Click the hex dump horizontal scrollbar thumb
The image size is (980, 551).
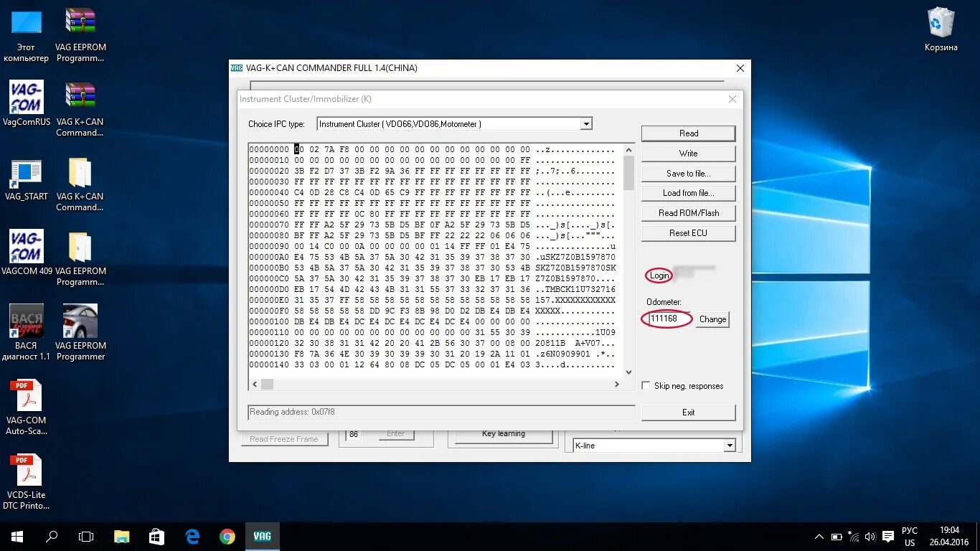[x=267, y=385]
